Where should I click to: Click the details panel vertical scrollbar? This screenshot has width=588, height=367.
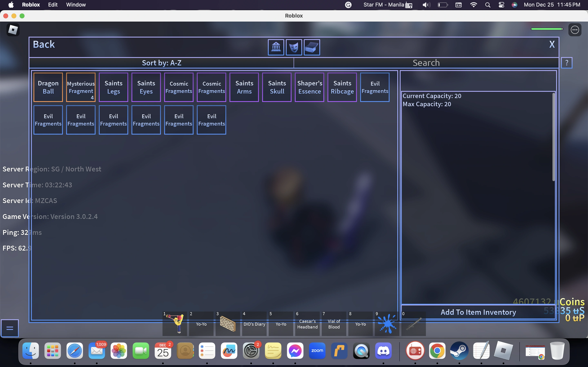click(553, 137)
